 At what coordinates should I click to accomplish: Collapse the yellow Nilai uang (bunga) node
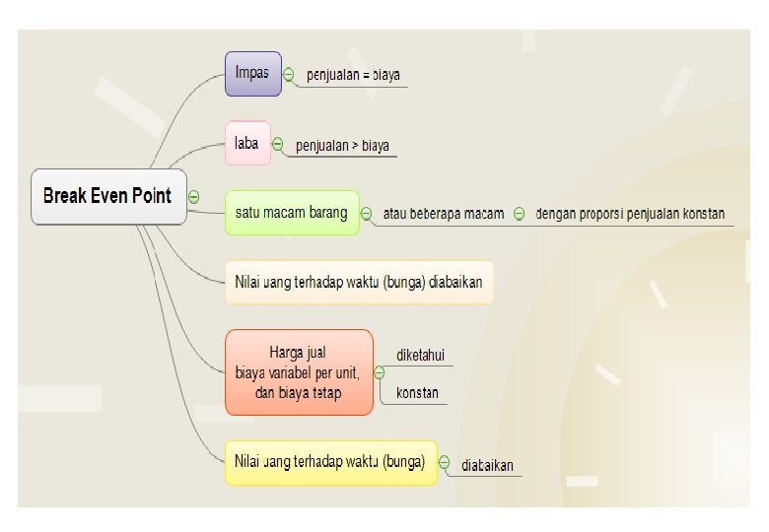[x=444, y=461]
